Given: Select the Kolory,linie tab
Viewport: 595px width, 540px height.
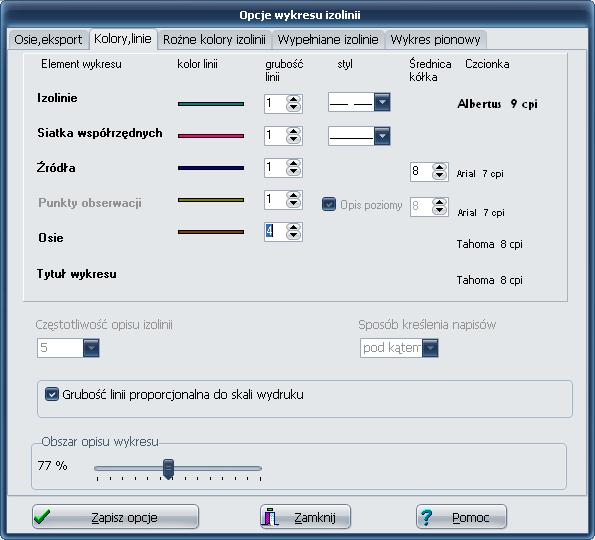Looking at the screenshot, I should (123, 39).
